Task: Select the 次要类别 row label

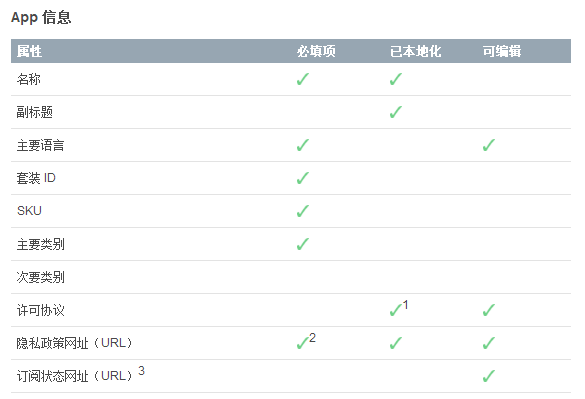Action: (x=41, y=277)
